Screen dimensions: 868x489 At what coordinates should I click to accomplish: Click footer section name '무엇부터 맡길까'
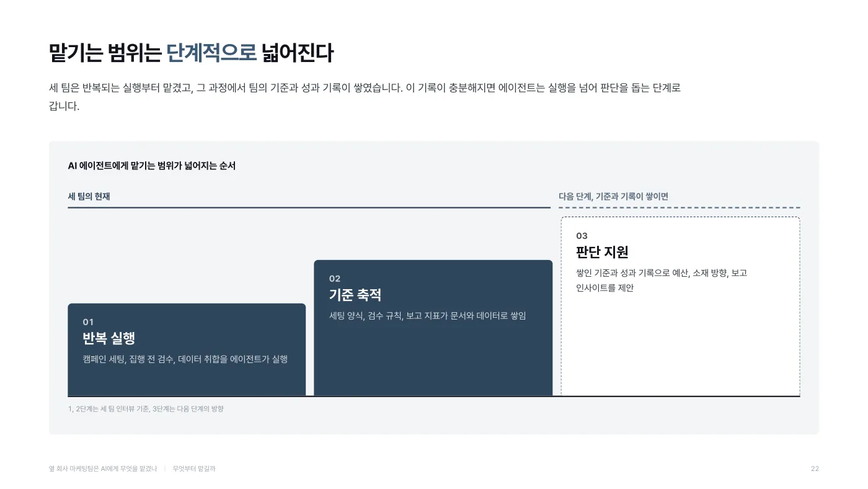coord(194,469)
